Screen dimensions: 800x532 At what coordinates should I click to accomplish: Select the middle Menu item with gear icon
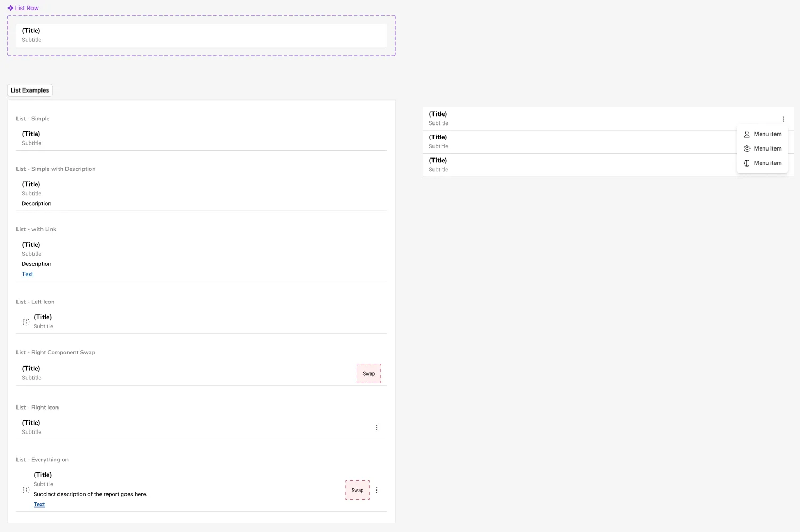tap(768, 148)
